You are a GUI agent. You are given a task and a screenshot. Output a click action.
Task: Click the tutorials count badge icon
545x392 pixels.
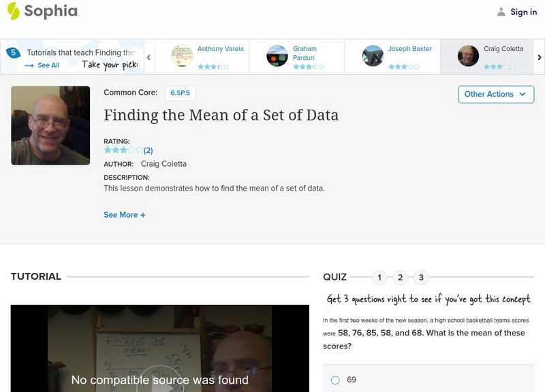click(12, 52)
